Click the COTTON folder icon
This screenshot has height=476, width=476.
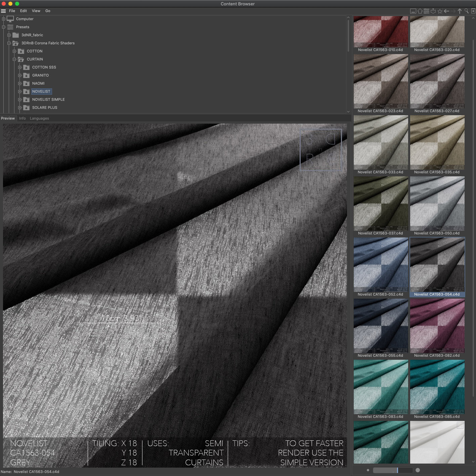point(21,51)
